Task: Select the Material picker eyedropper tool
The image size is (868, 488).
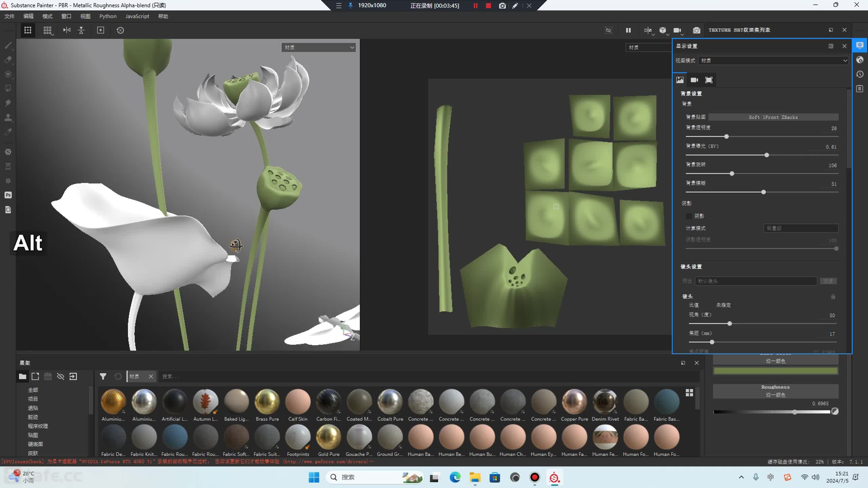Action: 8,132
